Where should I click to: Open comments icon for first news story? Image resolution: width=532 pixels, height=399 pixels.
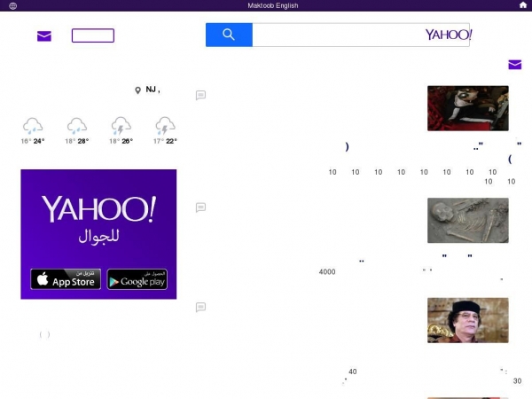tap(200, 96)
